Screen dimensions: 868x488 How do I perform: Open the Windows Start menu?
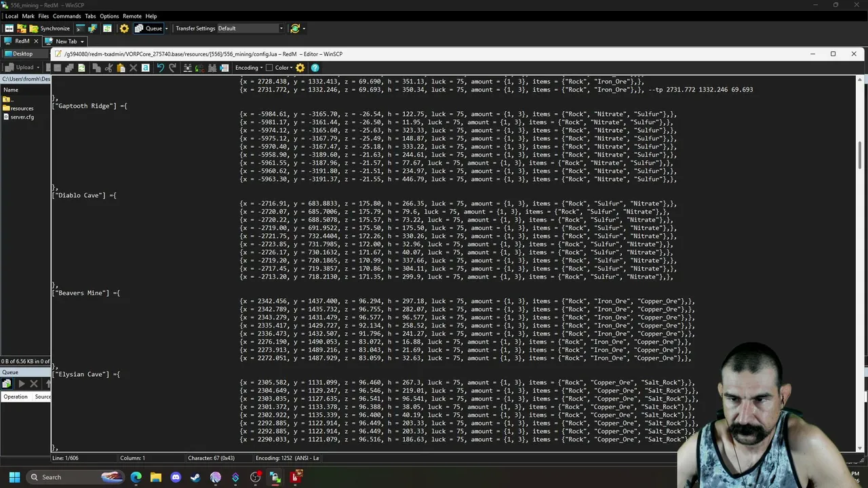click(x=14, y=477)
